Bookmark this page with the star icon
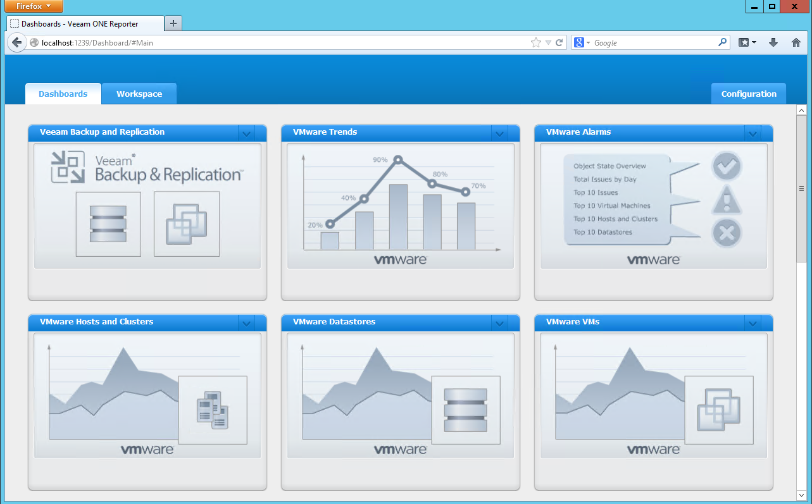812x504 pixels. tap(536, 43)
